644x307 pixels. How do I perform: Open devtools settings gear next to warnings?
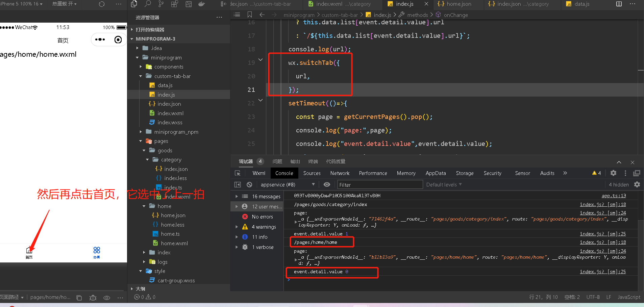tap(613, 173)
